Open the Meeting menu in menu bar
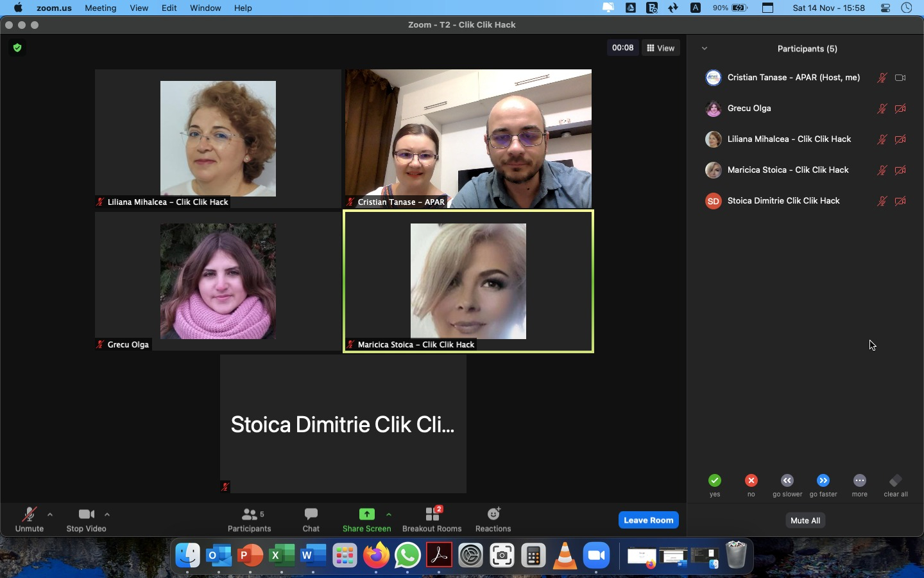Image resolution: width=924 pixels, height=578 pixels. point(101,8)
